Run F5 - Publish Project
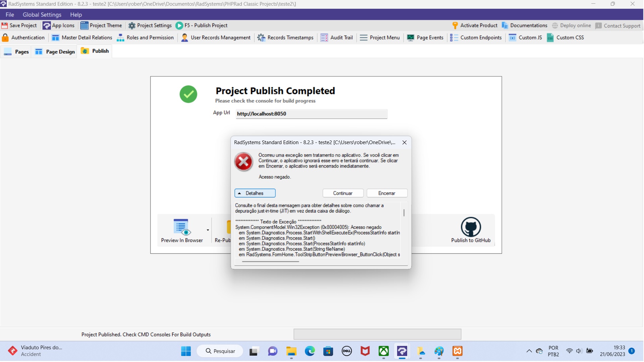Image resolution: width=644 pixels, height=362 pixels. click(x=202, y=25)
